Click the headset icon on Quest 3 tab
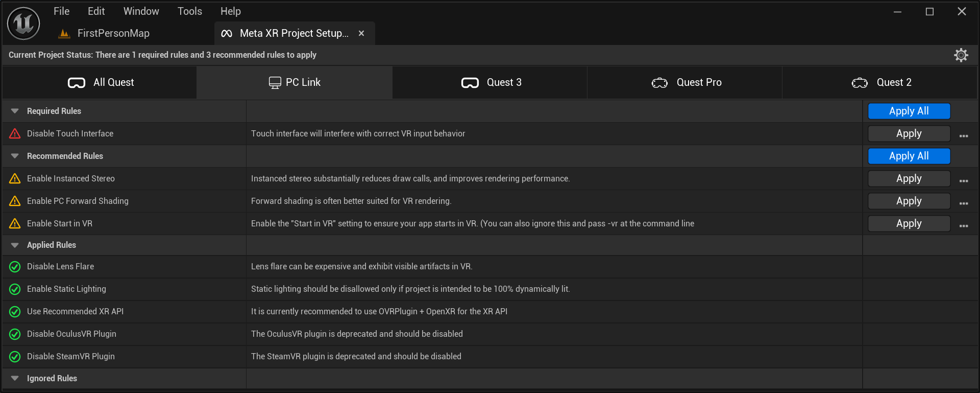The image size is (980, 393). [470, 83]
